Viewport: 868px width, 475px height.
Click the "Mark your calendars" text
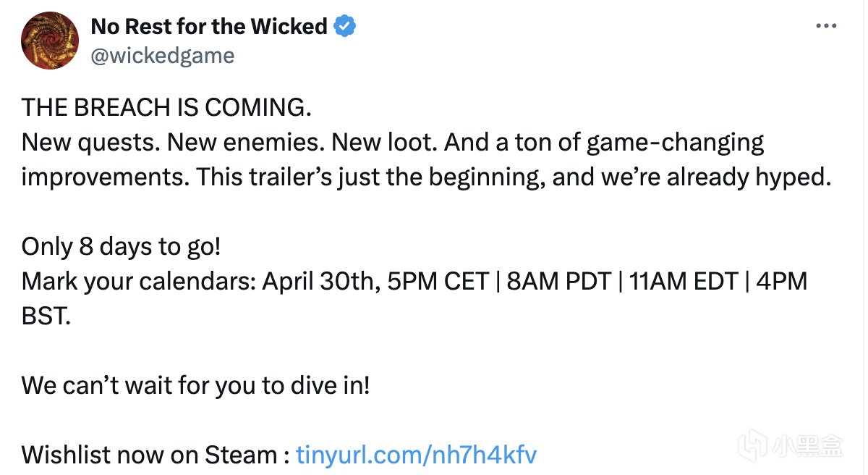tap(138, 282)
